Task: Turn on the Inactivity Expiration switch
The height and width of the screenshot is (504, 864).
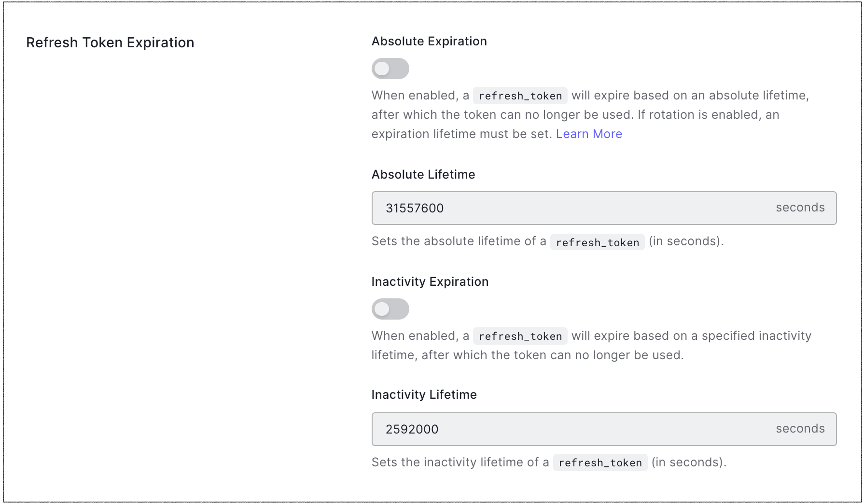Action: click(x=390, y=309)
